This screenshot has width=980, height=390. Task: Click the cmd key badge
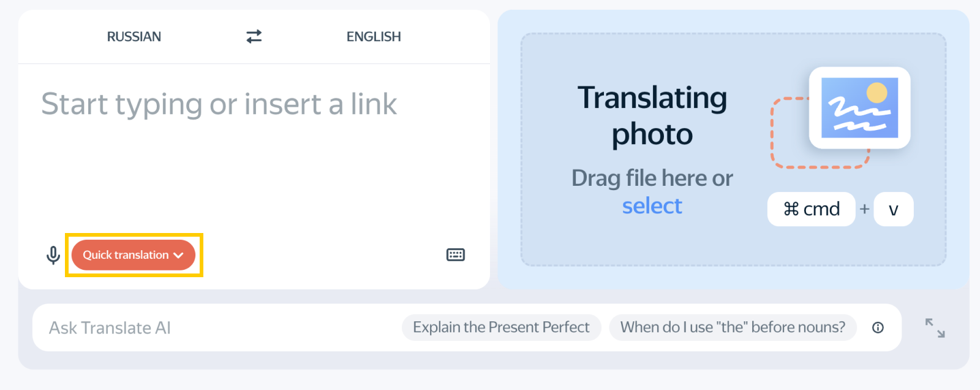point(811,209)
